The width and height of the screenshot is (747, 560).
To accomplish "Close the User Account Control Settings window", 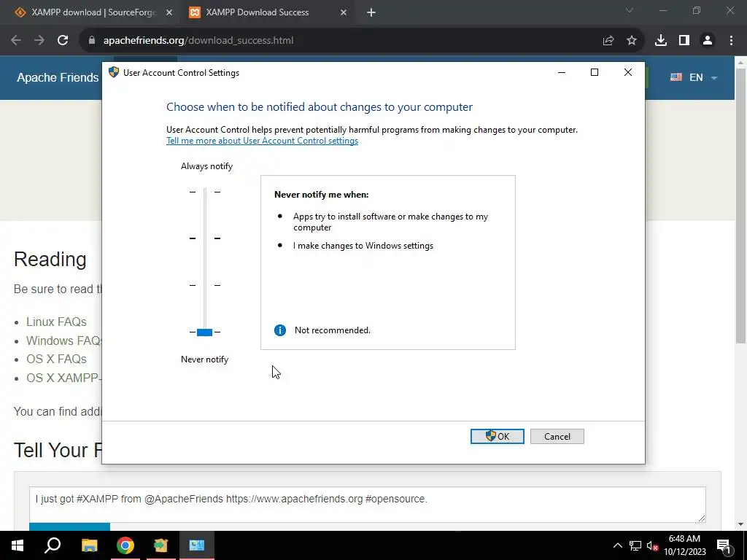I will coord(628,72).
